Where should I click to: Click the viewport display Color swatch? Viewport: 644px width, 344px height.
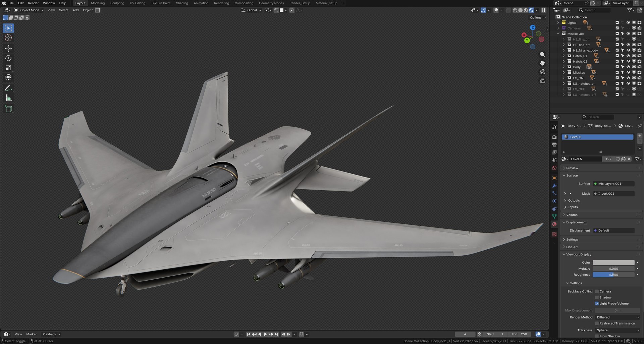(613, 263)
